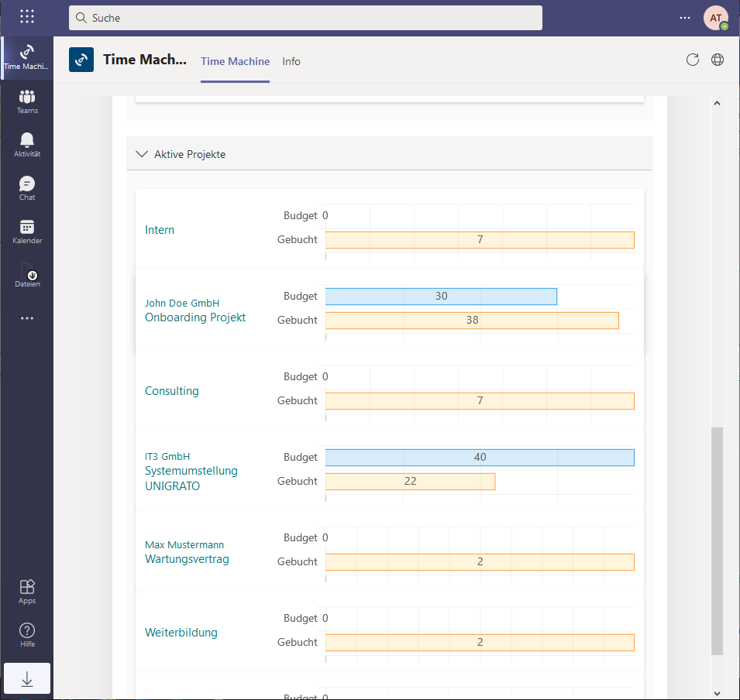The image size is (740, 700).
Task: Open Kalender in the sidebar
Action: 27,232
